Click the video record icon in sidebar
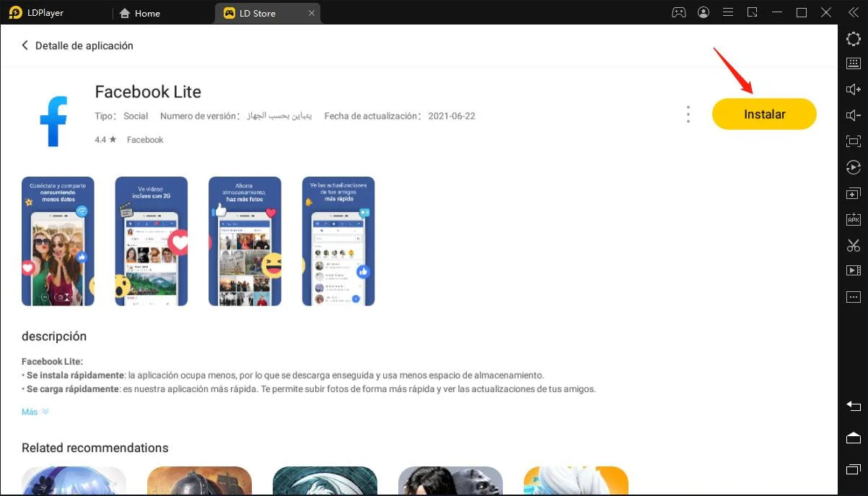The image size is (868, 496). pyautogui.click(x=854, y=270)
